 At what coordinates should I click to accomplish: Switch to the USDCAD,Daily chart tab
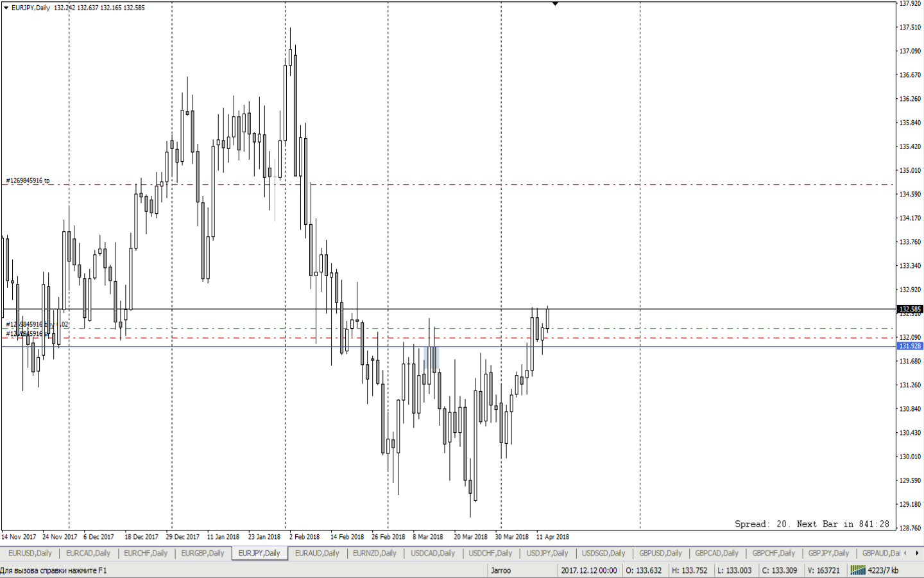coord(432,553)
